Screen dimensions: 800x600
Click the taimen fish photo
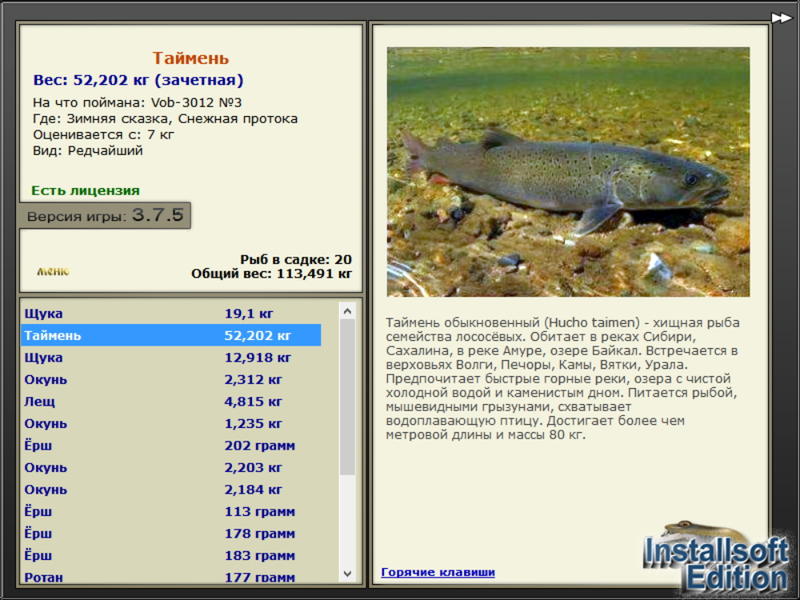point(568,172)
